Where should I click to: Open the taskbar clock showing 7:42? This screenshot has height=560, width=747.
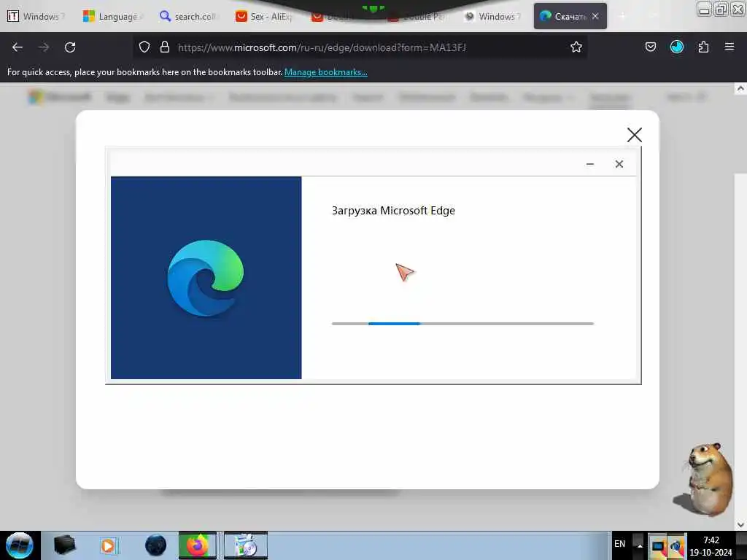[x=711, y=545]
